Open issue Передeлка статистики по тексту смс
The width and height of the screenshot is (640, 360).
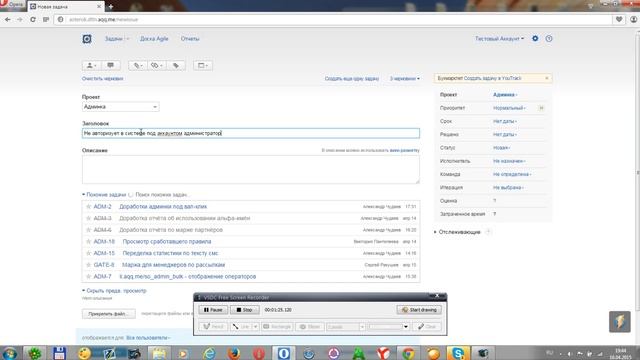pyautogui.click(x=170, y=253)
